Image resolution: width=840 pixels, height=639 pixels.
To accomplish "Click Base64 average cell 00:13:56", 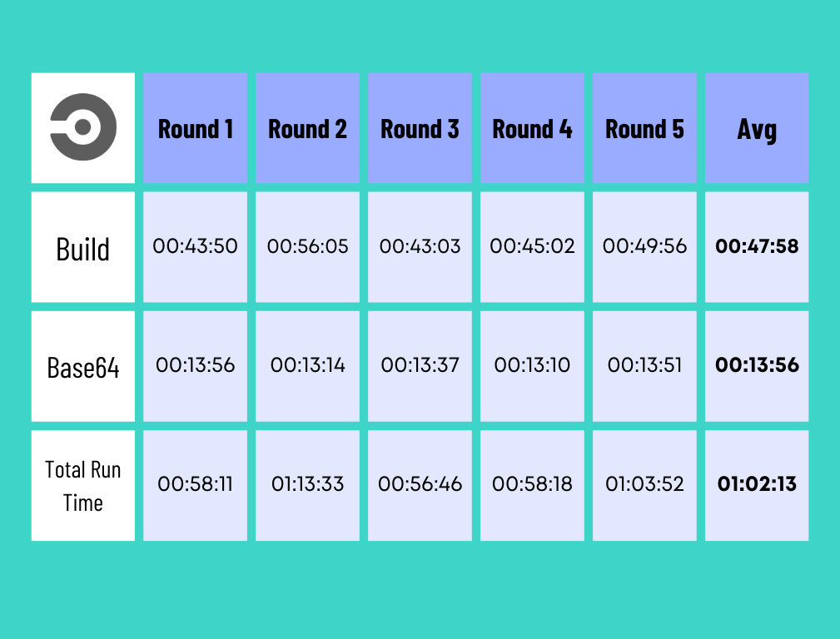I will point(757,365).
